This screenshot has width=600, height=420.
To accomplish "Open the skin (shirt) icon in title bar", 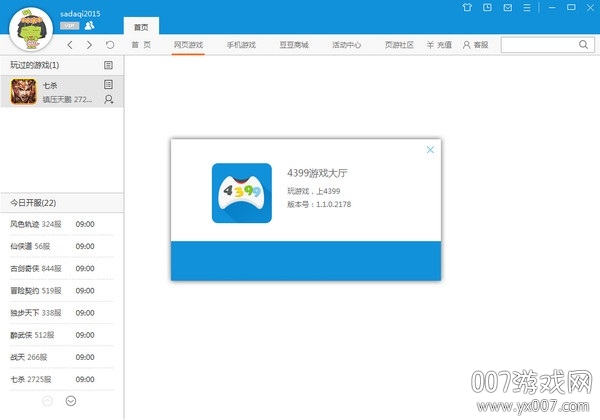I will tap(467, 7).
